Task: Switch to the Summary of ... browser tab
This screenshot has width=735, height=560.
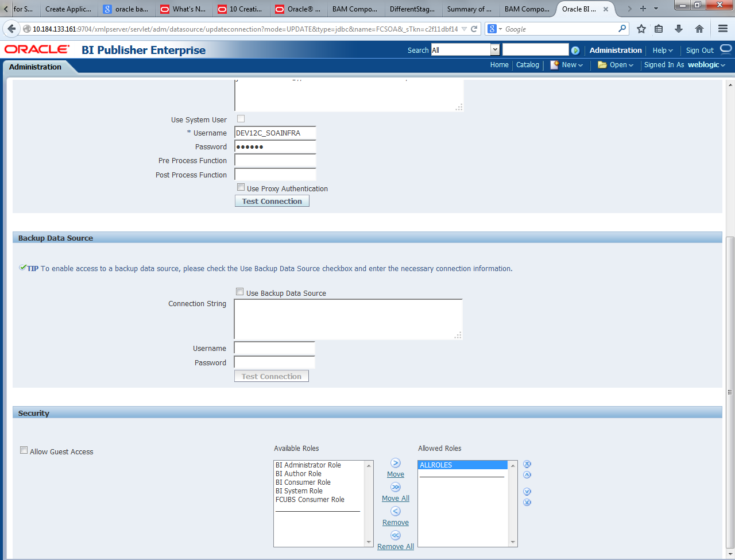Action: [x=470, y=9]
